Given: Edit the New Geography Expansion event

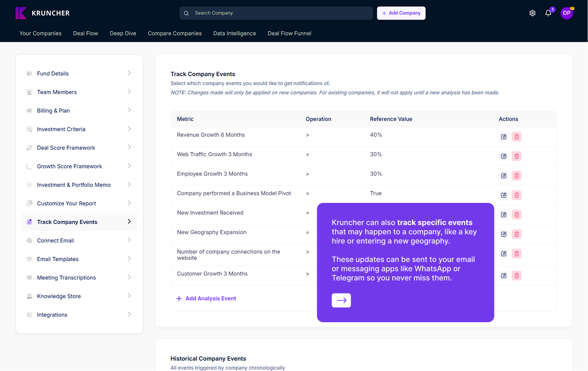Looking at the screenshot, I should pos(503,234).
